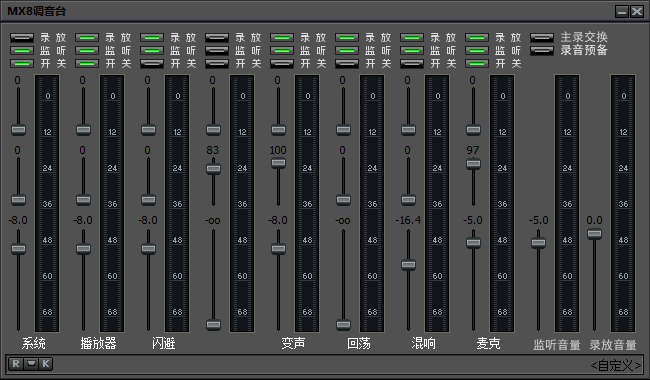Disable 监听 on the 混响 channel
This screenshot has width=650, height=380.
click(x=412, y=51)
